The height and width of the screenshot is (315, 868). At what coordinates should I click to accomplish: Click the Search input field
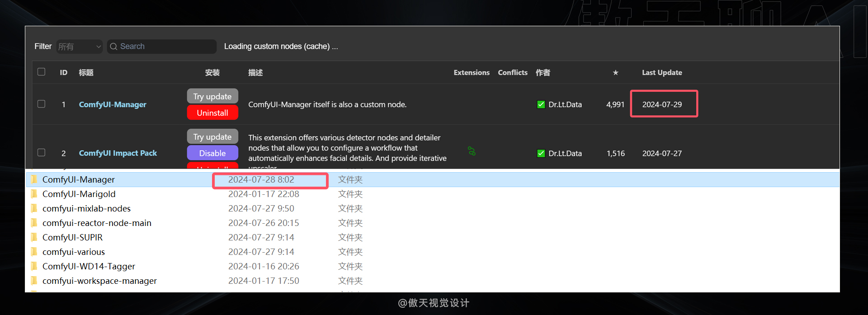click(x=162, y=47)
